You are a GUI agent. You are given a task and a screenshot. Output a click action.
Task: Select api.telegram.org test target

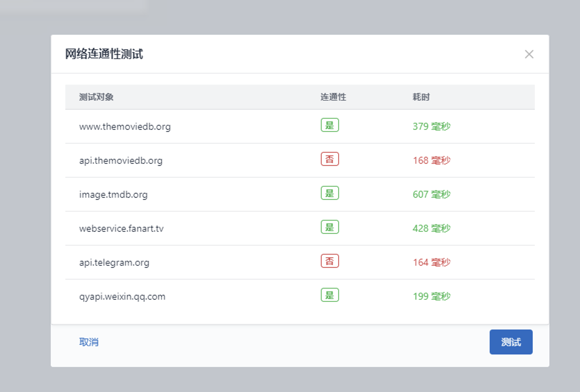[114, 263]
